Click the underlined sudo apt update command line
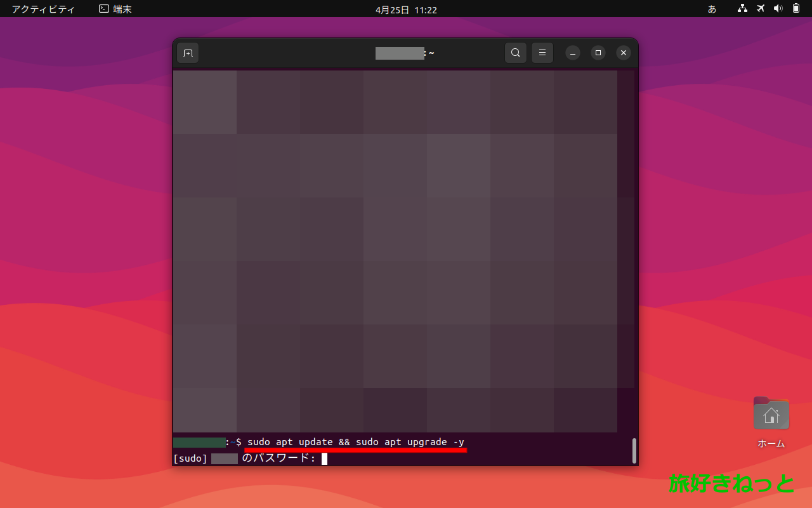812x508 pixels. pyautogui.click(x=355, y=442)
